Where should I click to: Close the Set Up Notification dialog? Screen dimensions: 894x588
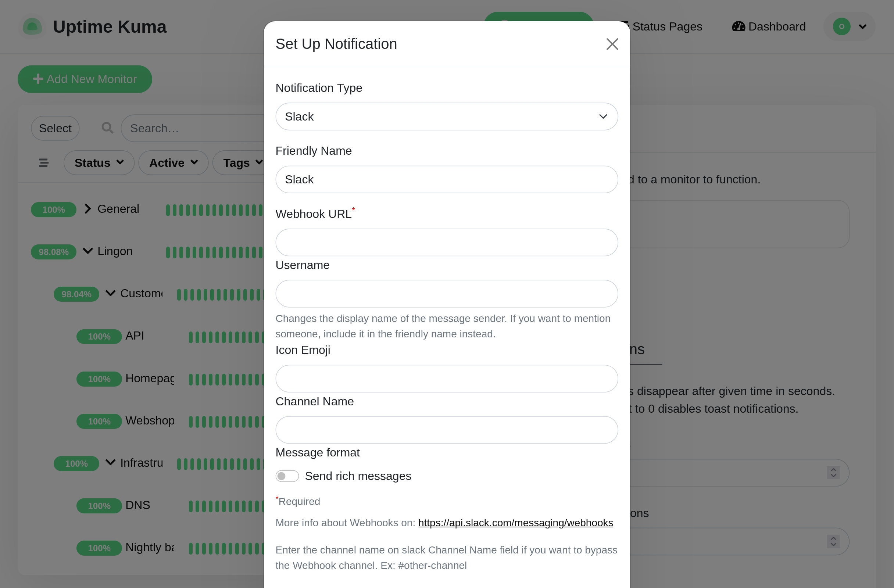point(612,44)
